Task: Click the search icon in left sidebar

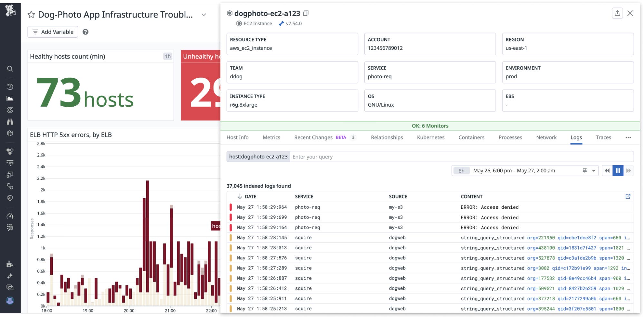Action: pos(10,69)
